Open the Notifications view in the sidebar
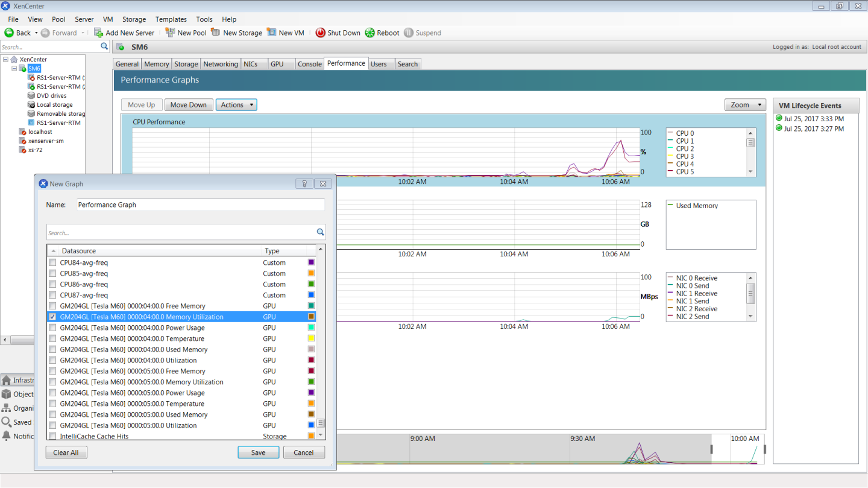 [18, 436]
